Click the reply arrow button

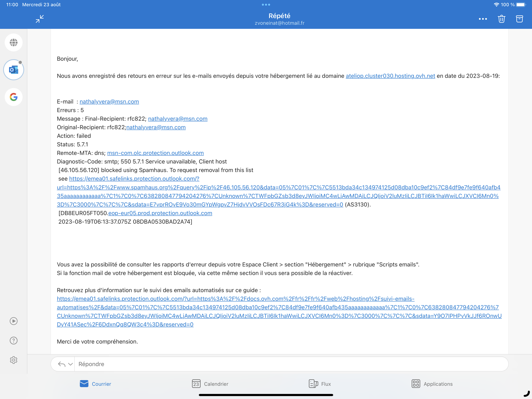click(x=62, y=364)
